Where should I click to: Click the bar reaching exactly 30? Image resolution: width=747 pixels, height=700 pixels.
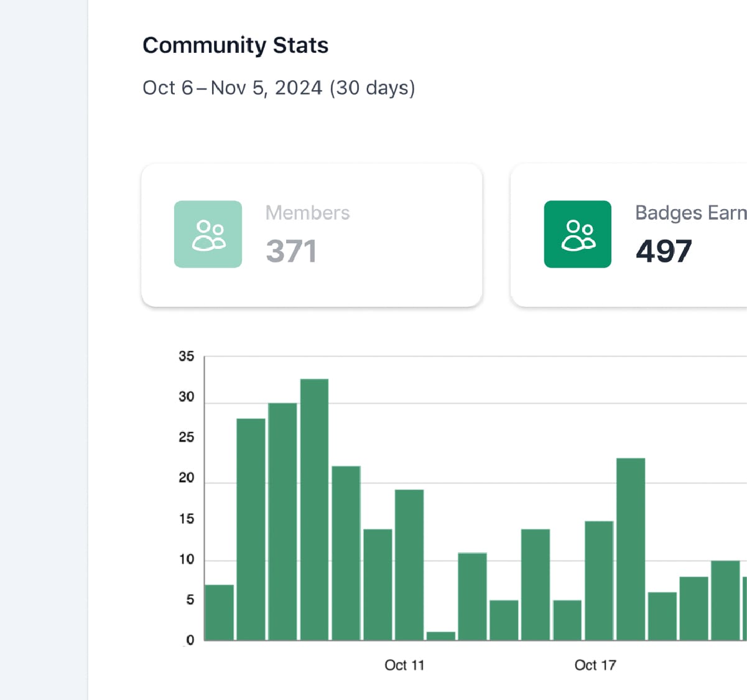(x=282, y=521)
